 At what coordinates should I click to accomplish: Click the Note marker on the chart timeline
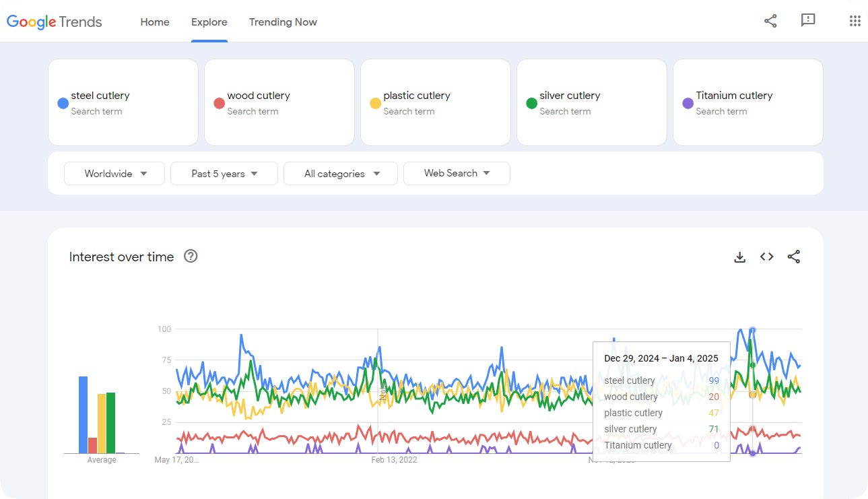[382, 391]
